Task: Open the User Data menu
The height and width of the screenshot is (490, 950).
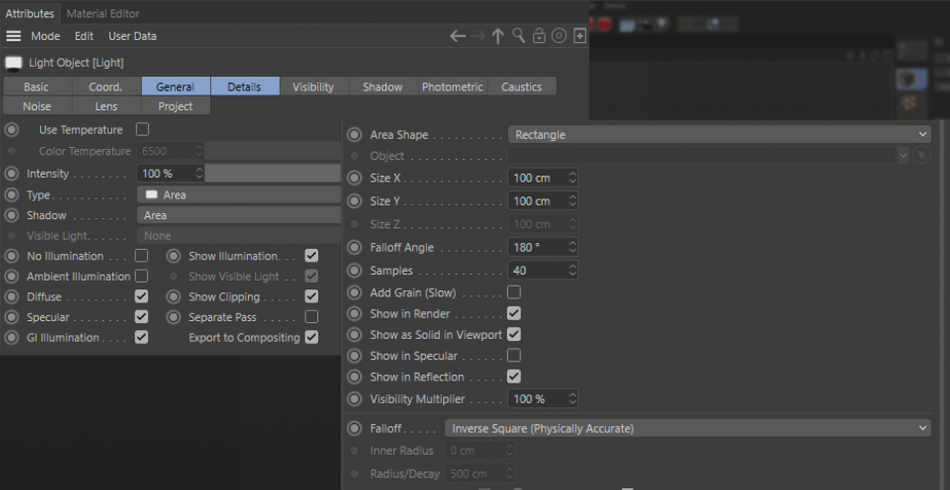Action: (x=132, y=36)
